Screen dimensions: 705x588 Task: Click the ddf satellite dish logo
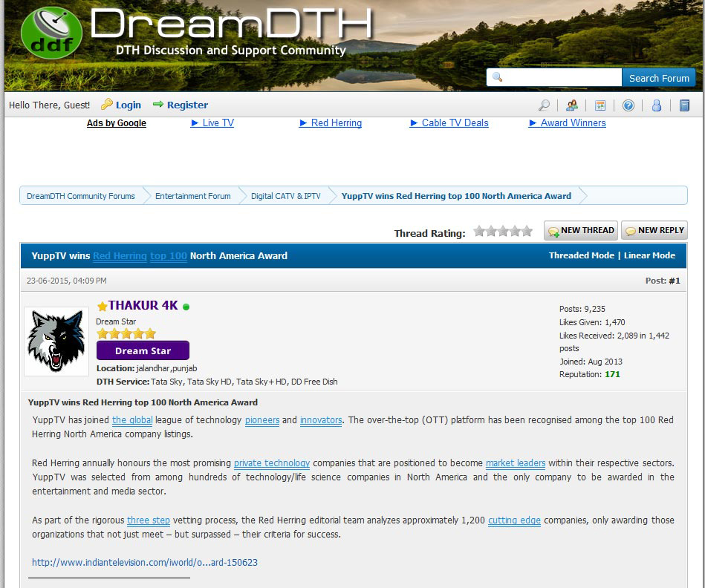[x=51, y=33]
